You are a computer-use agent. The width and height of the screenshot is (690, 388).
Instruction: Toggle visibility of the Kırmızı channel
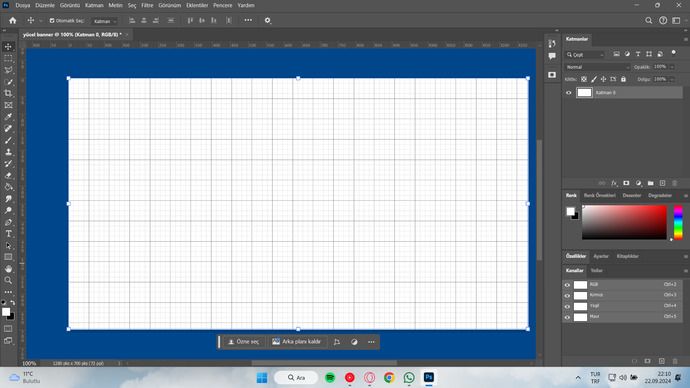(567, 296)
